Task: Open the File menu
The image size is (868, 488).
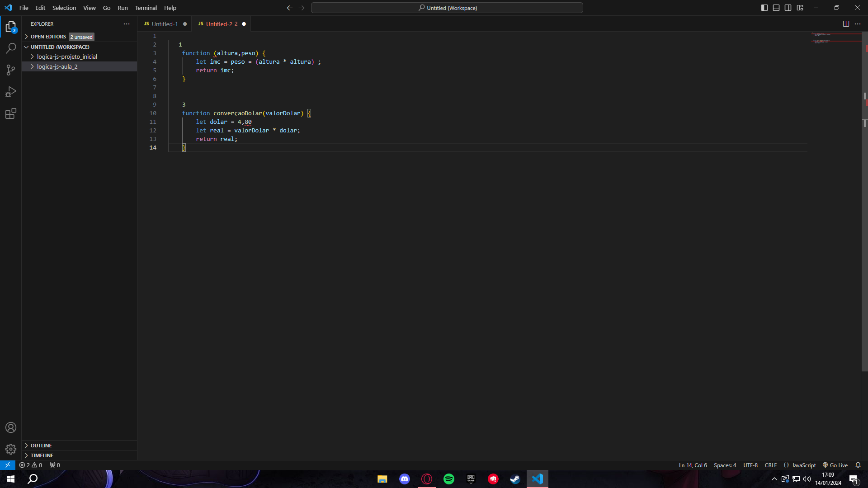Action: [24, 8]
